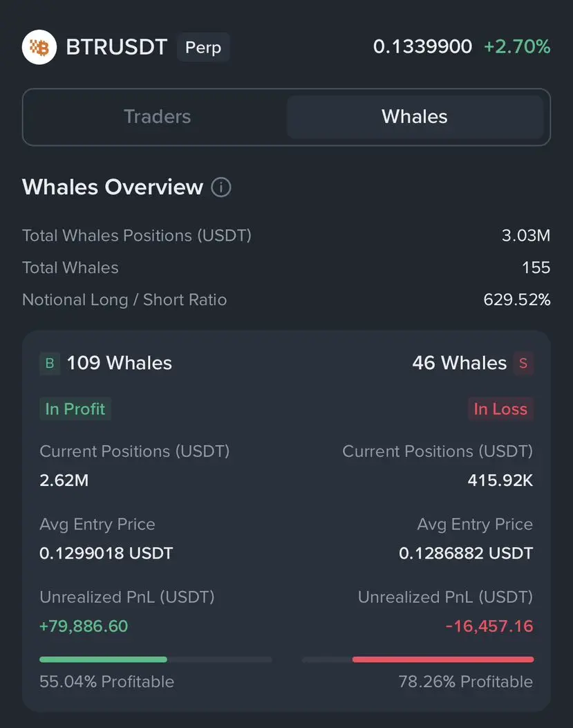Tap the In Loss status tag
Screen dimensions: 573x728
(500, 409)
